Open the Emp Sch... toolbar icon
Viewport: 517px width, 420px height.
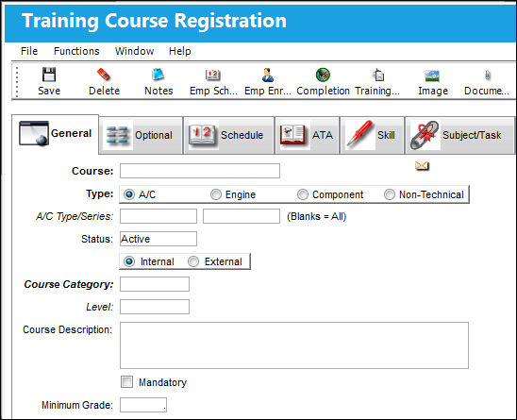click(x=213, y=75)
